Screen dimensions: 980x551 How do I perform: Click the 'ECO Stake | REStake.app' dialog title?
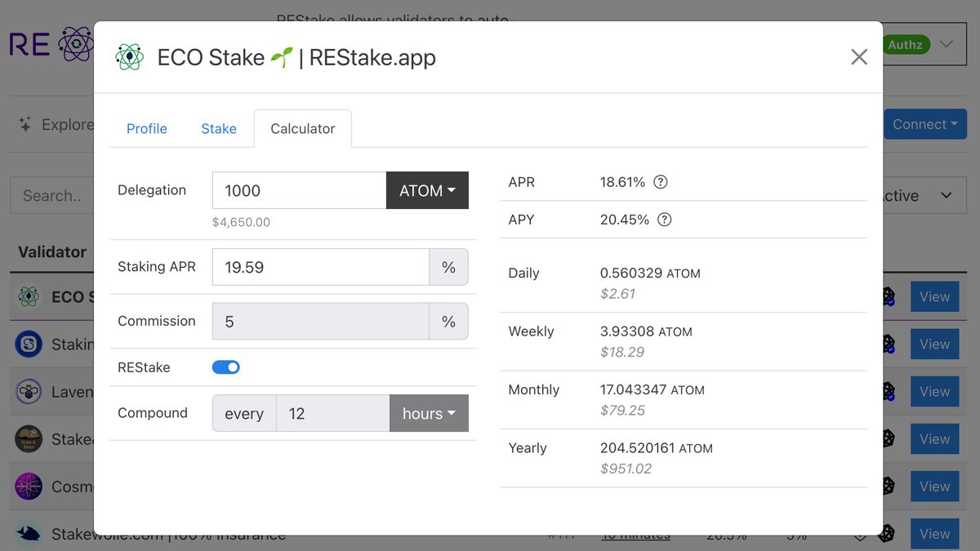pyautogui.click(x=296, y=58)
